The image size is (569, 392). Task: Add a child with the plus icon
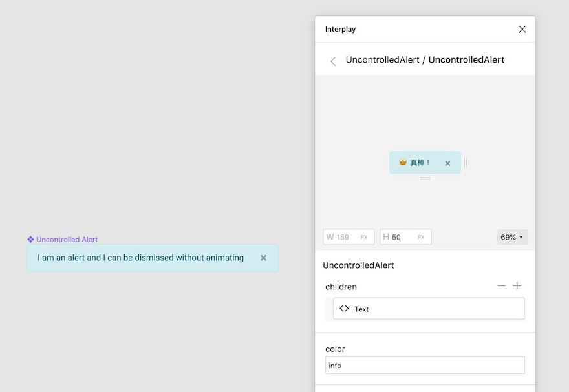pos(517,286)
